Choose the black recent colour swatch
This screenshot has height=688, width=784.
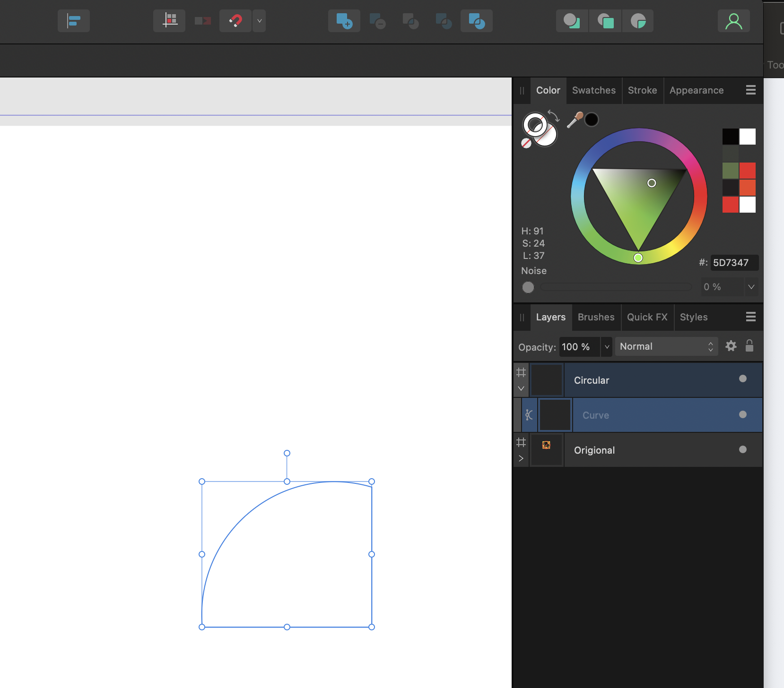731,137
